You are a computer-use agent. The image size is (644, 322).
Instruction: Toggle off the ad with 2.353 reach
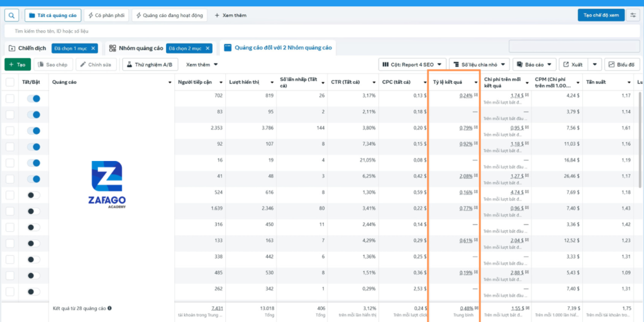click(x=34, y=131)
